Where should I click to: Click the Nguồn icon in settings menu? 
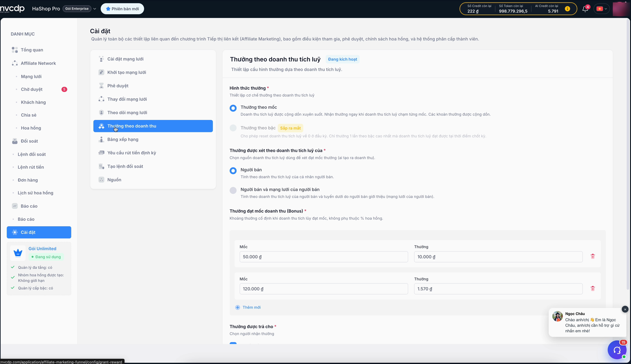(101, 180)
